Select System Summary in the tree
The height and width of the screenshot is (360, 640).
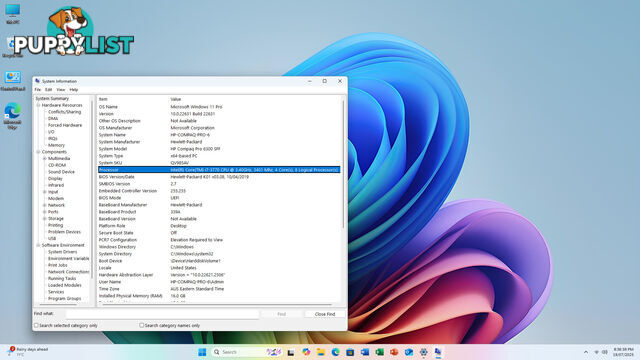pyautogui.click(x=52, y=98)
